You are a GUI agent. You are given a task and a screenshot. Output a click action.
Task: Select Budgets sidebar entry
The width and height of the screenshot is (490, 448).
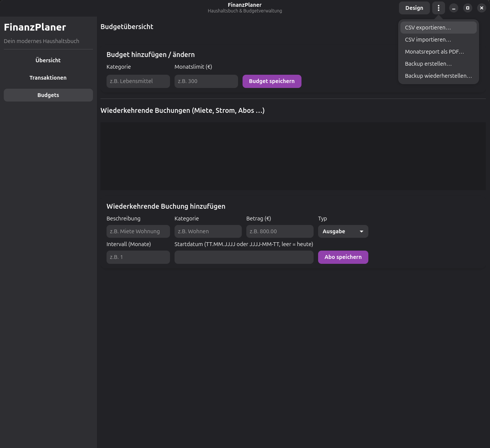[x=48, y=95]
